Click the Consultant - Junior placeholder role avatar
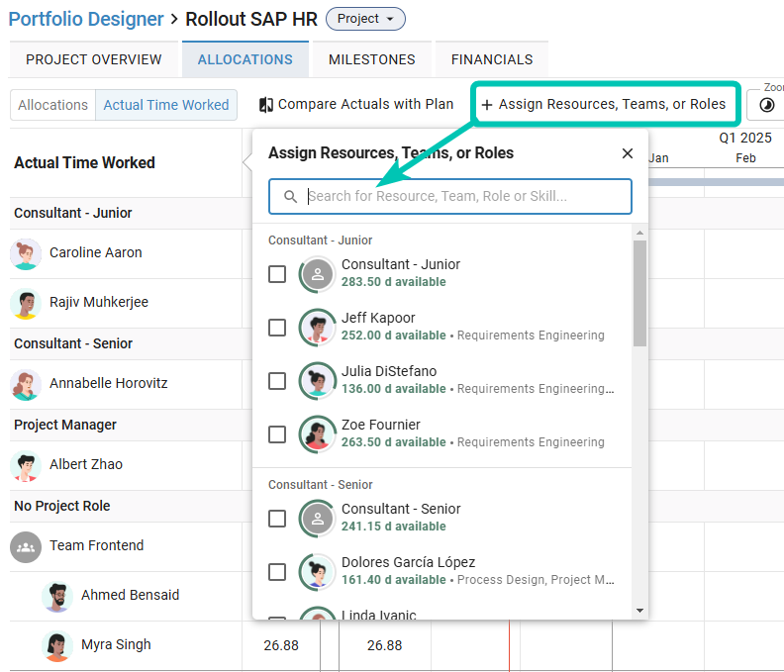Screen dimensions: 784x672 [x=318, y=274]
